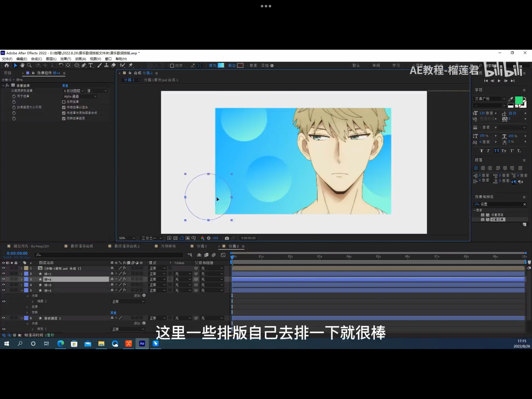Switch to the 方块转场 timeline tab
The width and height of the screenshot is (532, 399).
(168, 246)
